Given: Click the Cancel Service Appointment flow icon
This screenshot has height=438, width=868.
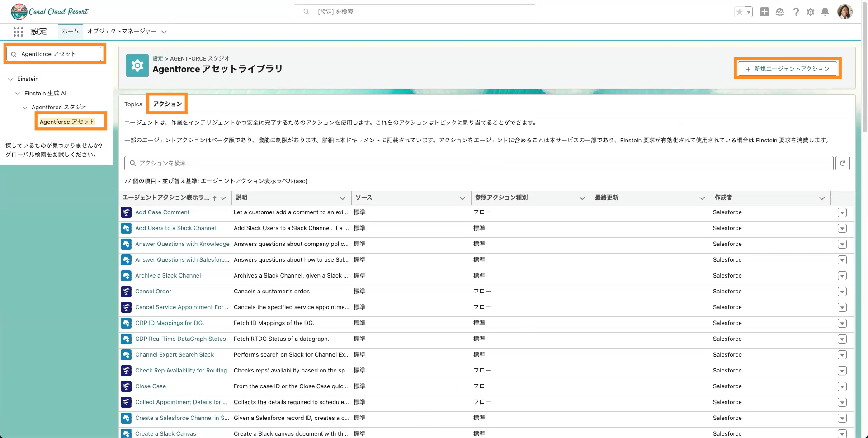Looking at the screenshot, I should point(126,307).
